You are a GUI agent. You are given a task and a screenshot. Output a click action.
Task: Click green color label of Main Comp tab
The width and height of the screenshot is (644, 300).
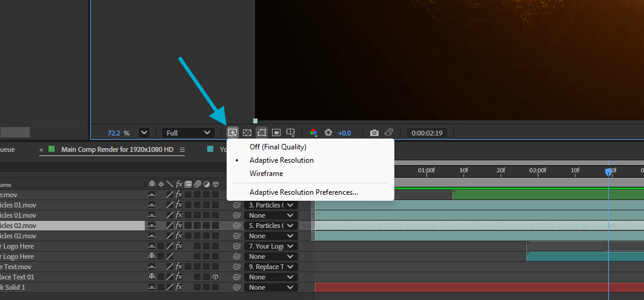click(51, 149)
